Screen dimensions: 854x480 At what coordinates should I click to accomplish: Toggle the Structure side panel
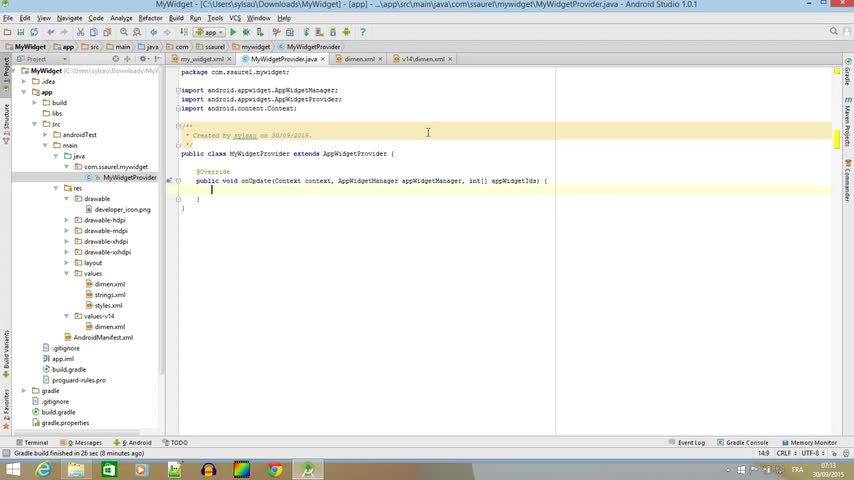(x=5, y=120)
